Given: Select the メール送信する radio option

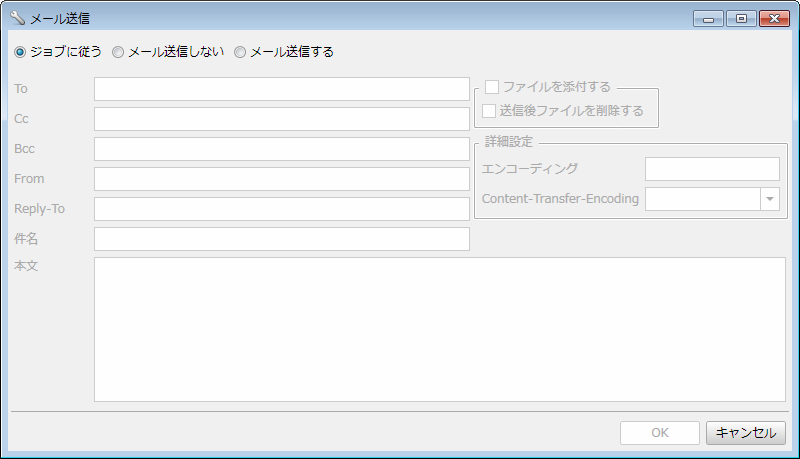Looking at the screenshot, I should click(x=240, y=52).
